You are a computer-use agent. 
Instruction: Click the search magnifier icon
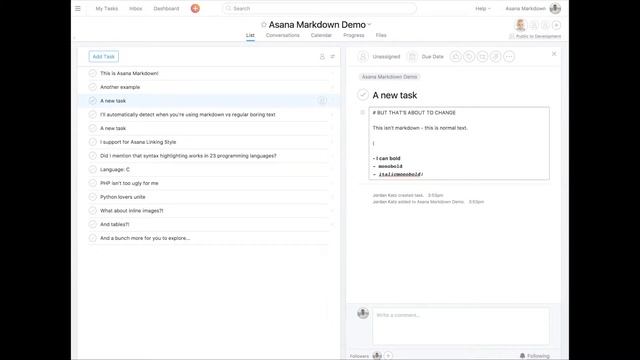229,8
